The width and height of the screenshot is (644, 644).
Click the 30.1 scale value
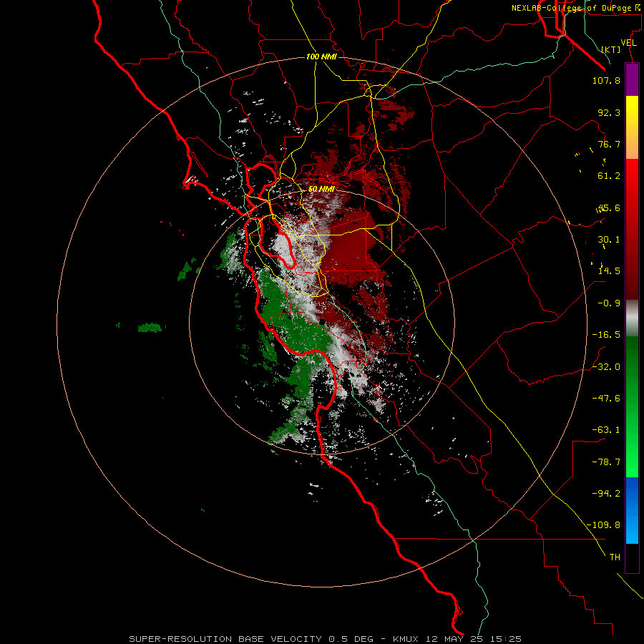coord(609,240)
